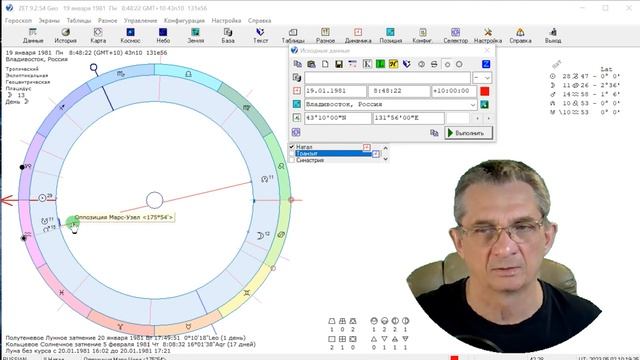Click the Выход toolbar icon
Viewport: 640px width, 360px height.
pyautogui.click(x=553, y=36)
